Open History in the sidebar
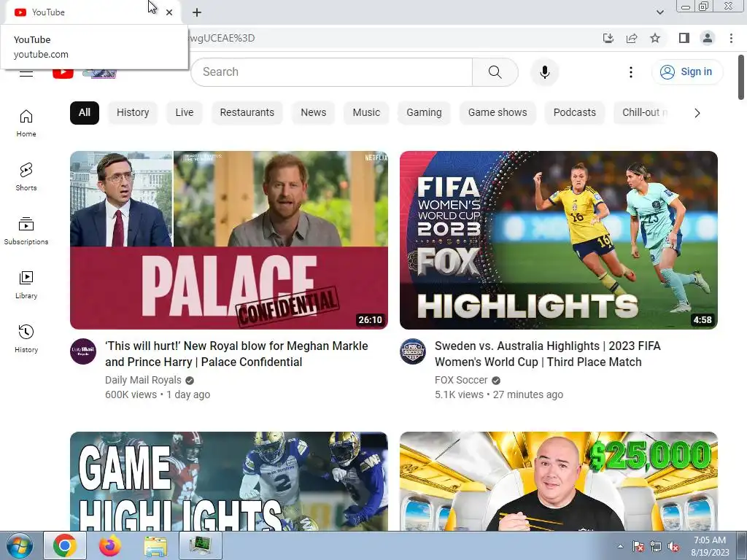This screenshot has width=747, height=560. [26, 338]
